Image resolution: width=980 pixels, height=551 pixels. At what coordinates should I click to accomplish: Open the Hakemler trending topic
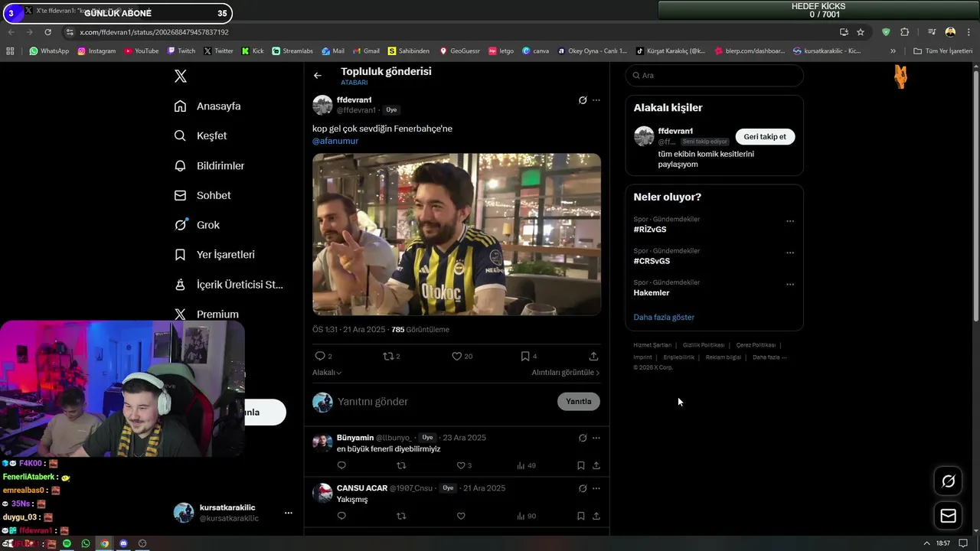click(x=652, y=292)
